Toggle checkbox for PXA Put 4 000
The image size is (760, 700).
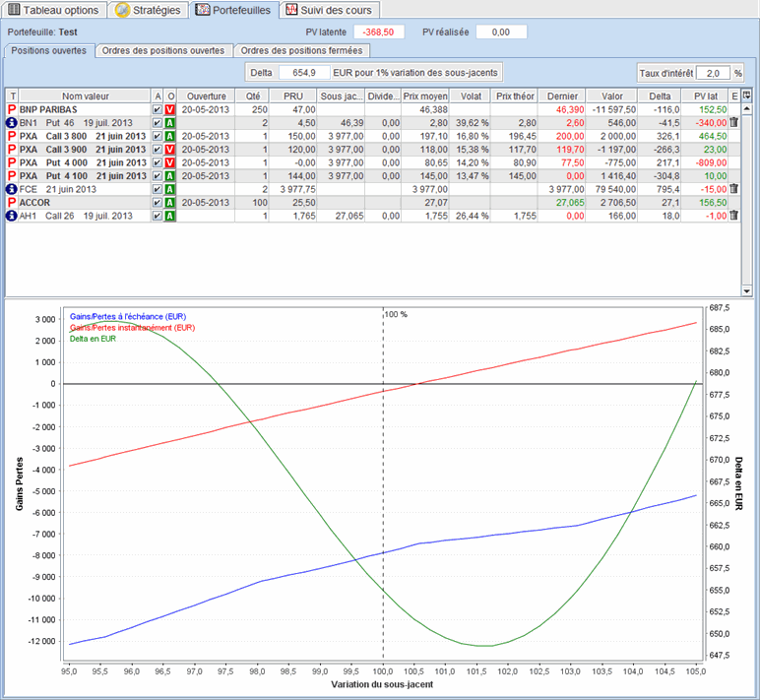point(158,162)
